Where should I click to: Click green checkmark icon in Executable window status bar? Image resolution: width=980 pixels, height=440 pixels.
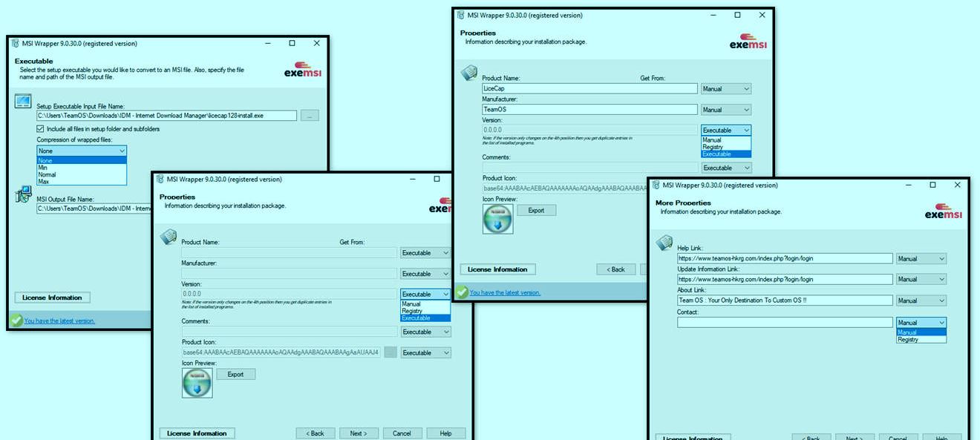click(x=16, y=321)
